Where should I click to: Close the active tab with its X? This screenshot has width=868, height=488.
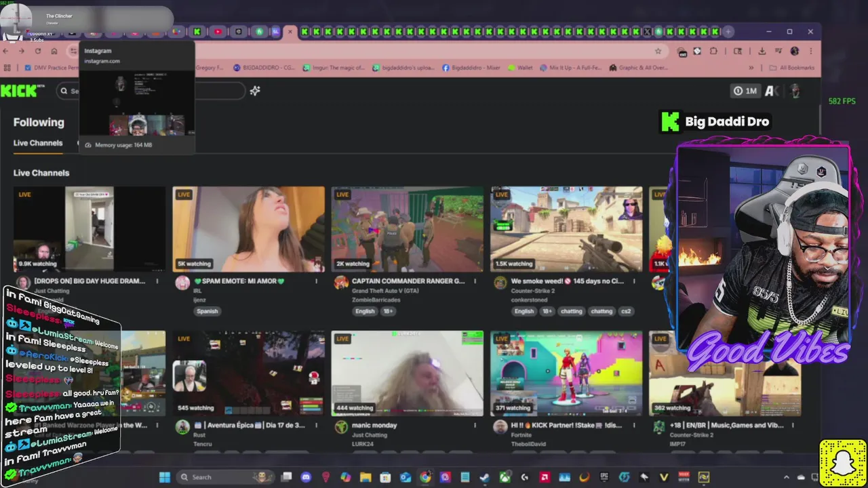click(290, 31)
